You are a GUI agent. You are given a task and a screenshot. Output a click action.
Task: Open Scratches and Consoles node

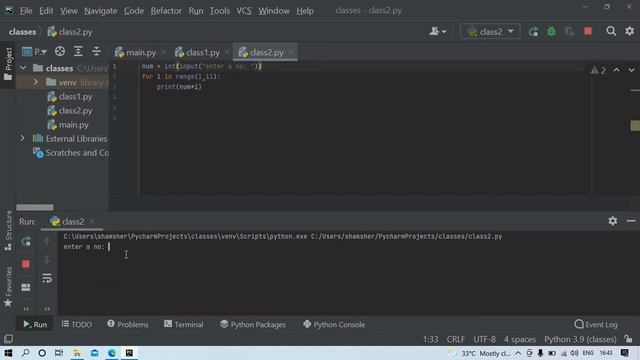(x=71, y=153)
